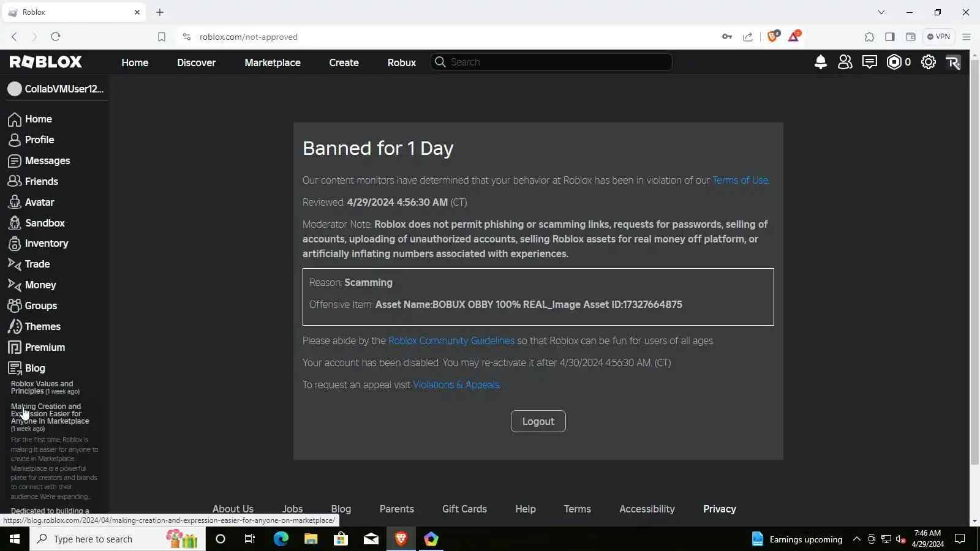Open the Privacy footer link
980x551 pixels.
tap(720, 509)
